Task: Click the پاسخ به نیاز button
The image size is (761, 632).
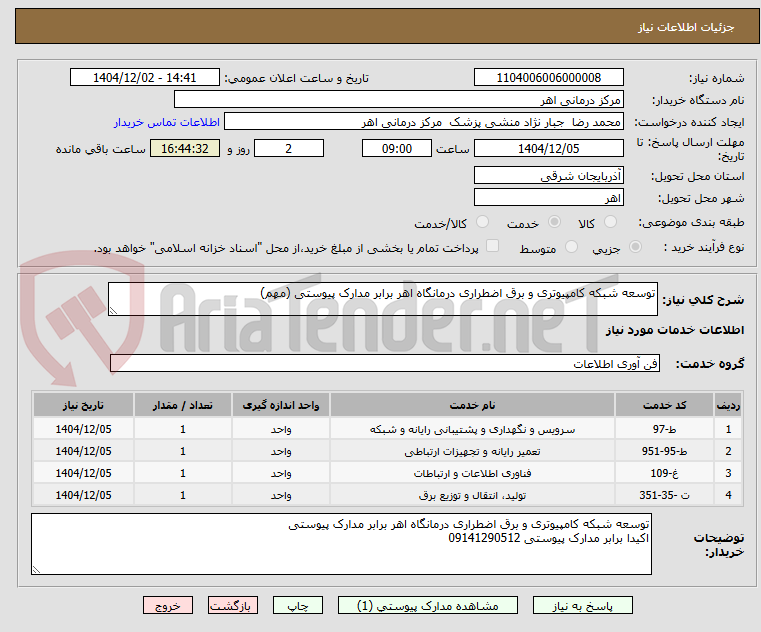Action: coord(582,605)
